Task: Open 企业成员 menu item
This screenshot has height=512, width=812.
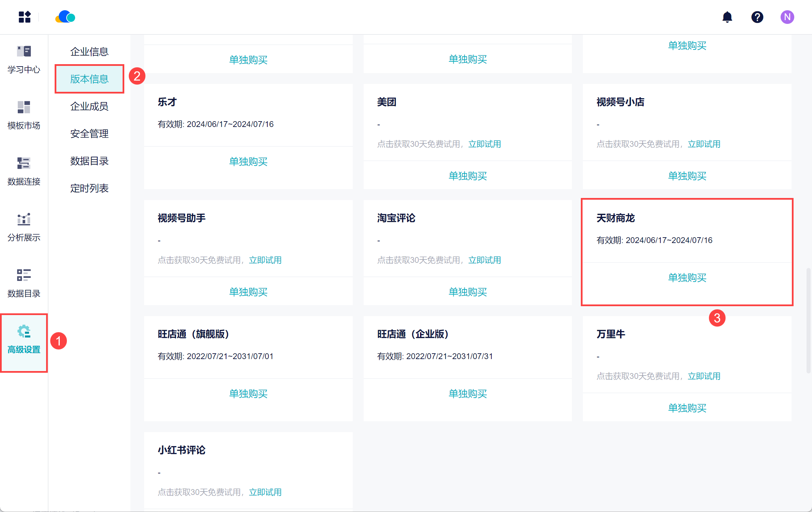Action: tap(89, 106)
